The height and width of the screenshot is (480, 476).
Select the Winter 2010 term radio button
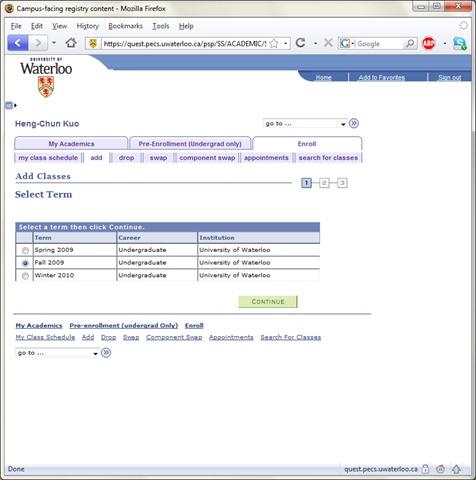pos(25,276)
